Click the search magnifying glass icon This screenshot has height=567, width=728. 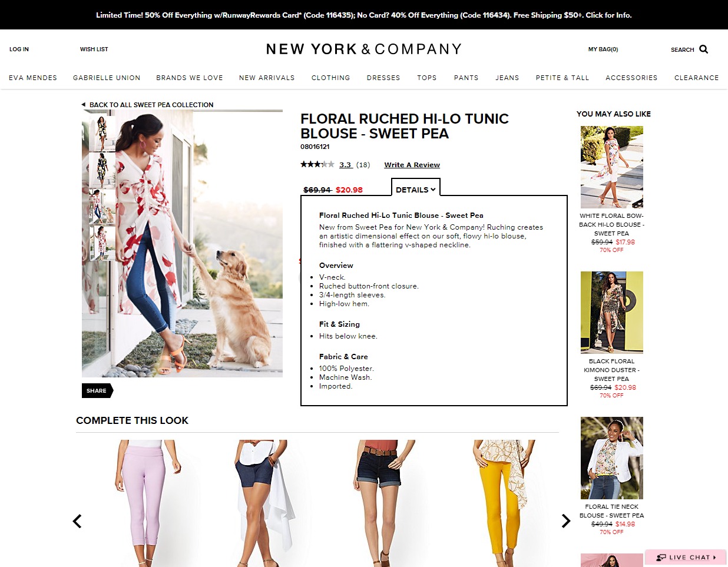703,49
